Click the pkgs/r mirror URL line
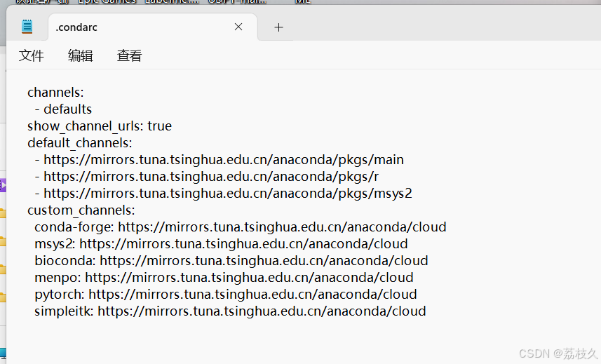Viewport: 601px width, 364px height. pyautogui.click(x=210, y=177)
